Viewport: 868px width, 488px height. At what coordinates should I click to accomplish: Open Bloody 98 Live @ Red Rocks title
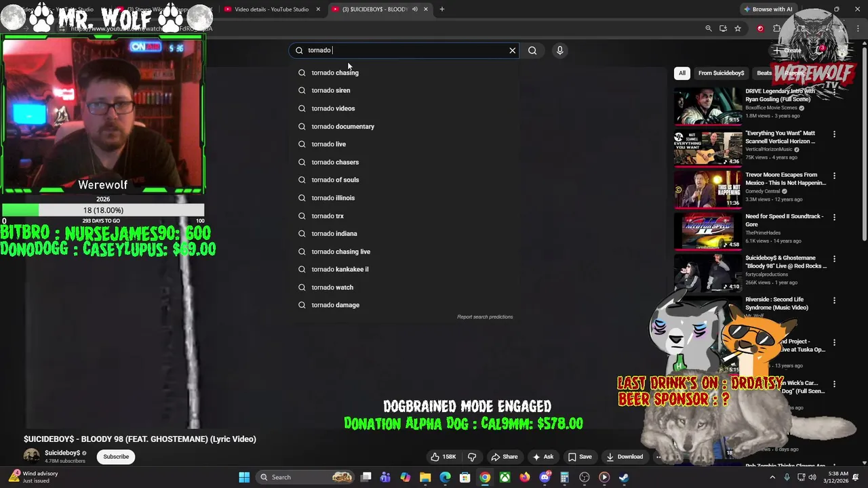[786, 262]
